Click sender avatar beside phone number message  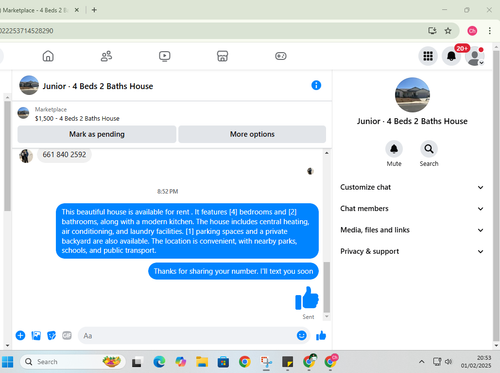[26, 156]
